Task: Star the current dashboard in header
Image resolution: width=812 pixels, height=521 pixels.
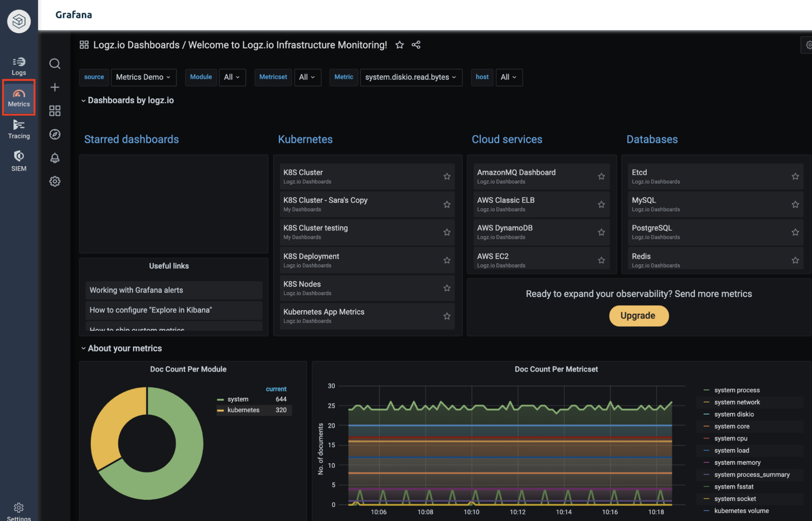Action: tap(400, 45)
